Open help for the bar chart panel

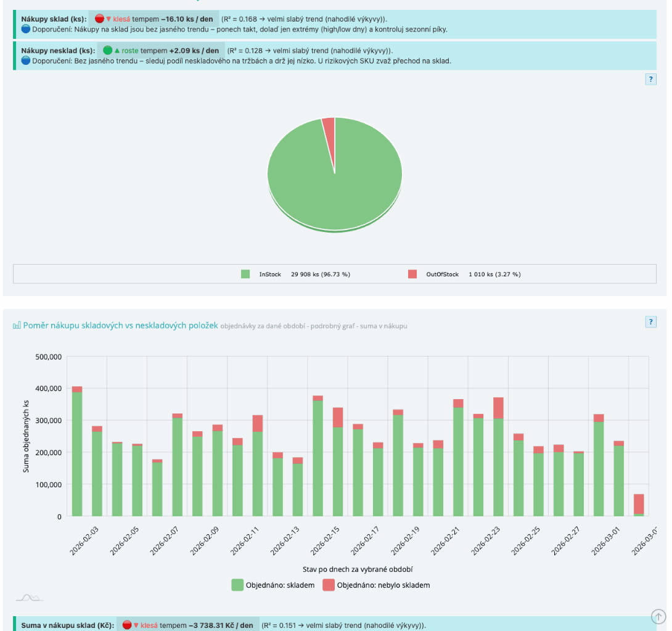tap(650, 321)
